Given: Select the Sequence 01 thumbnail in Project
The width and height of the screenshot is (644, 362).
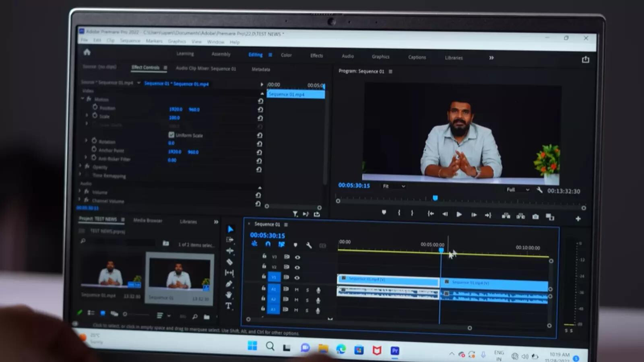Looking at the screenshot, I should (x=180, y=274).
